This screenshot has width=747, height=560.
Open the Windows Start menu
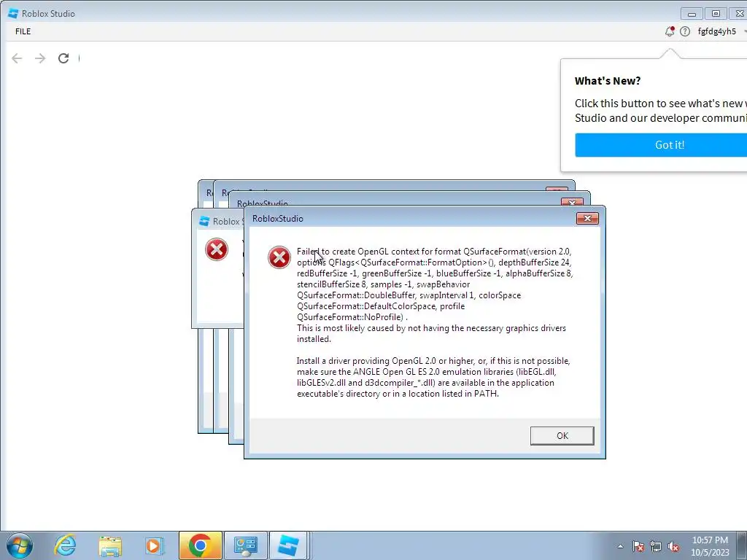[x=20, y=545]
